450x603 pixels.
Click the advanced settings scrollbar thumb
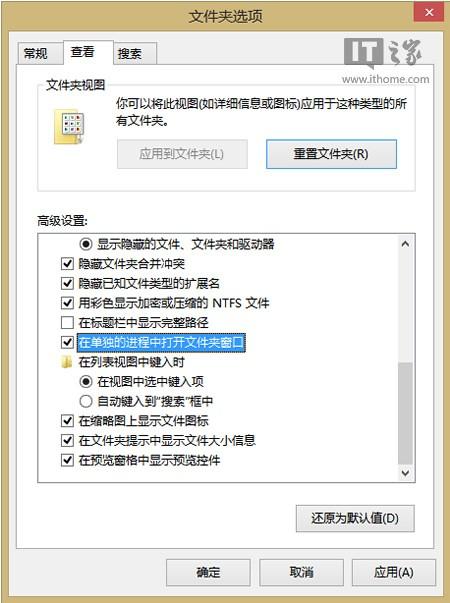405,413
